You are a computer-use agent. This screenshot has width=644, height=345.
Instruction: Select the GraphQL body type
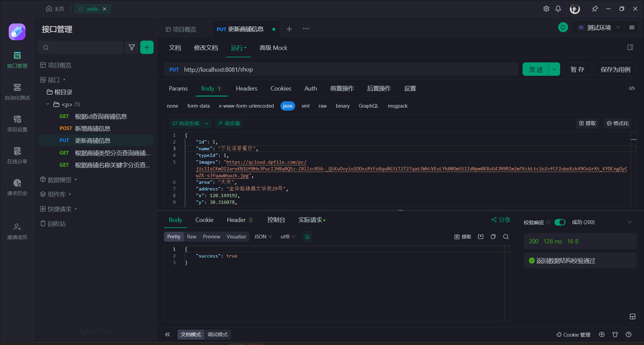tap(368, 106)
